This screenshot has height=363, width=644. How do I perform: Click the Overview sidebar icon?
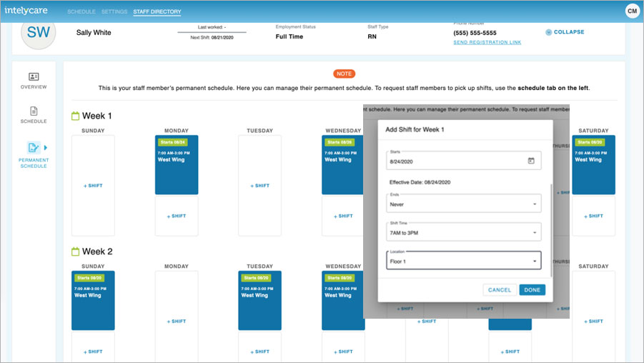tap(34, 76)
